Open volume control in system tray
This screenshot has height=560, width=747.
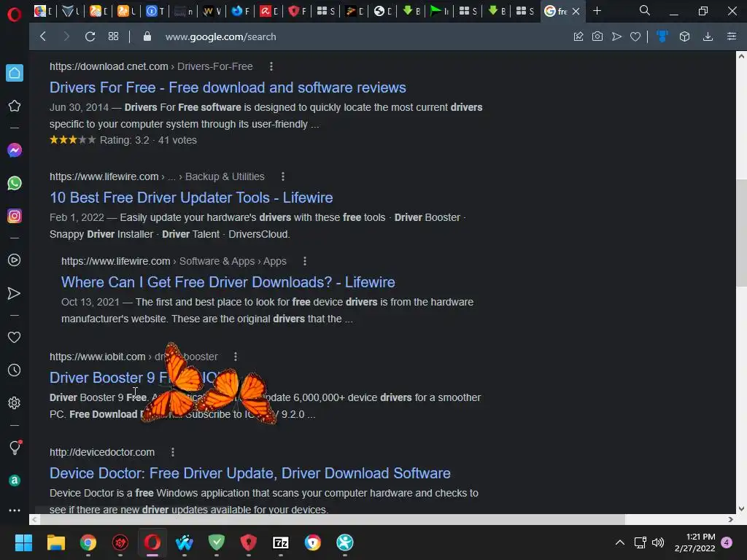(x=658, y=542)
